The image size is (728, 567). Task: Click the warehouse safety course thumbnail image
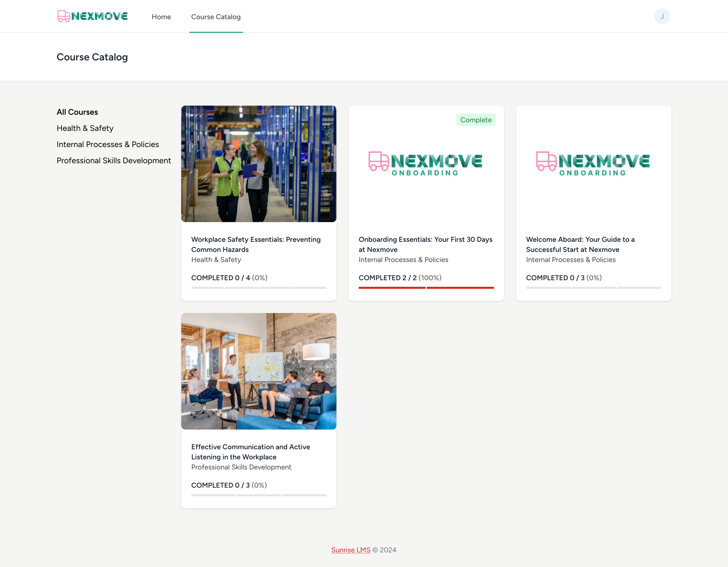click(x=258, y=163)
